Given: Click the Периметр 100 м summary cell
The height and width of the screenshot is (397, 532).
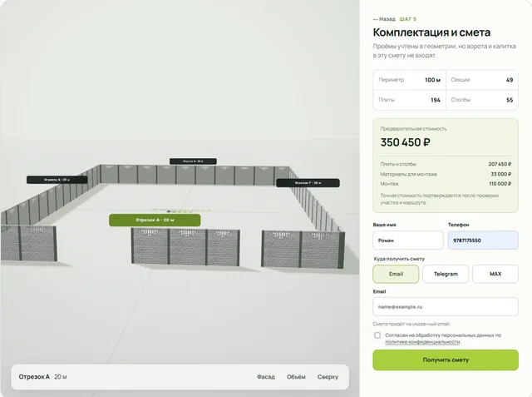Looking at the screenshot, I should 409,80.
